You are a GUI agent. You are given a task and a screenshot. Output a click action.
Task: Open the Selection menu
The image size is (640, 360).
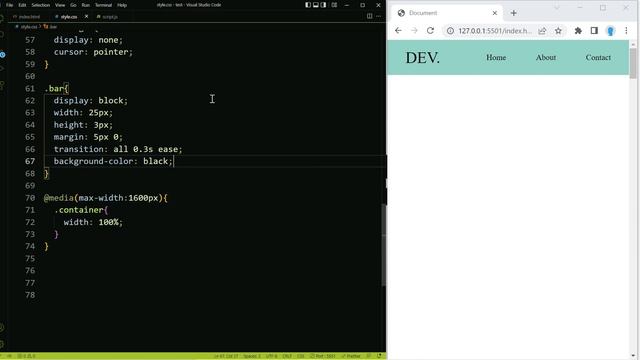tap(41, 5)
